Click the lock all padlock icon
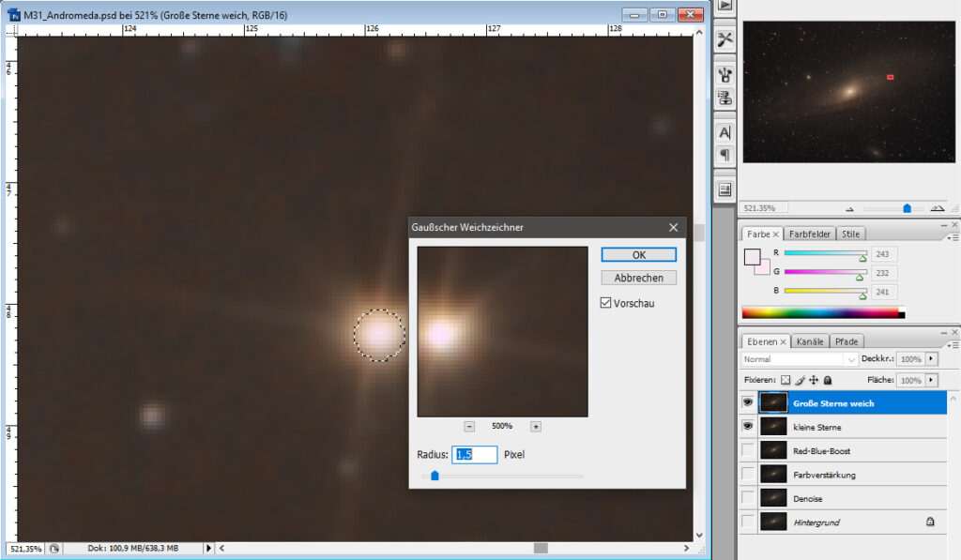961x560 pixels. click(x=828, y=380)
